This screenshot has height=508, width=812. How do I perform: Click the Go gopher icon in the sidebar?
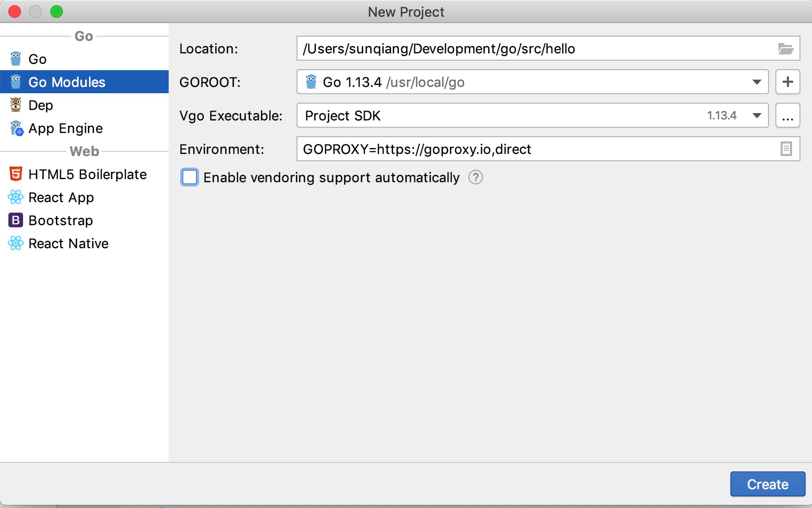pyautogui.click(x=16, y=59)
